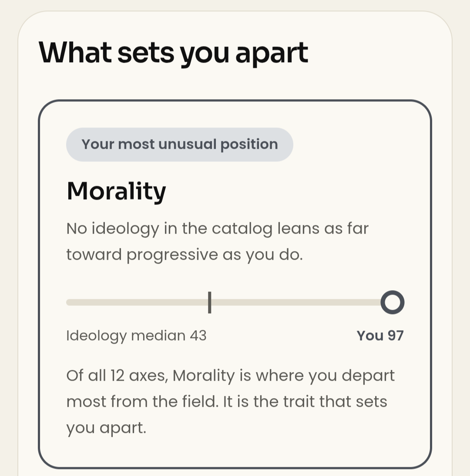
Task: Click slider track left of median marker
Action: 137,302
